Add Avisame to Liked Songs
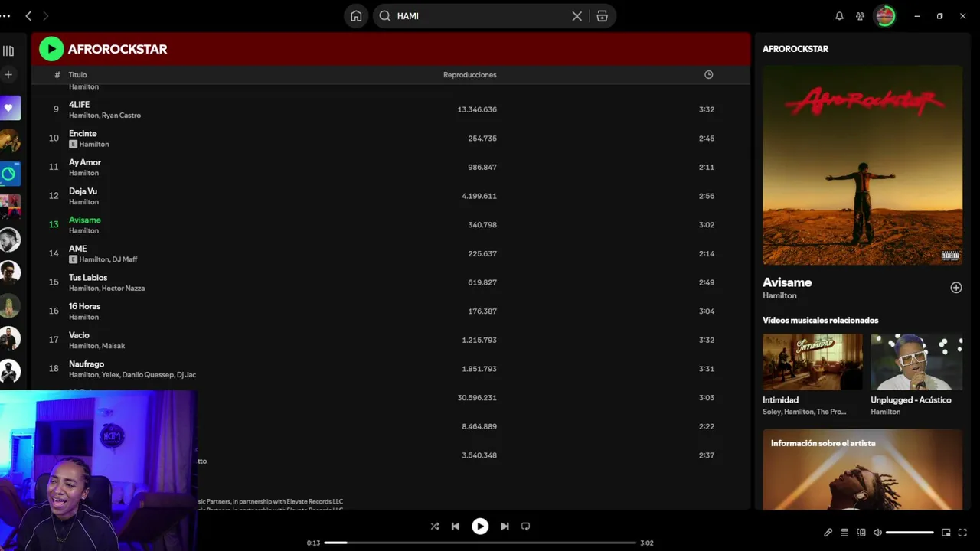 tap(956, 288)
